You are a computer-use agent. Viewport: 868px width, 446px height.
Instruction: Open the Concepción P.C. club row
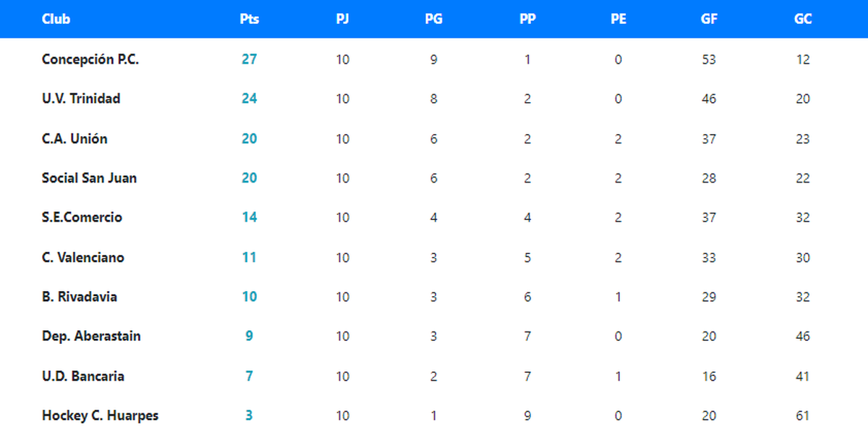point(90,59)
